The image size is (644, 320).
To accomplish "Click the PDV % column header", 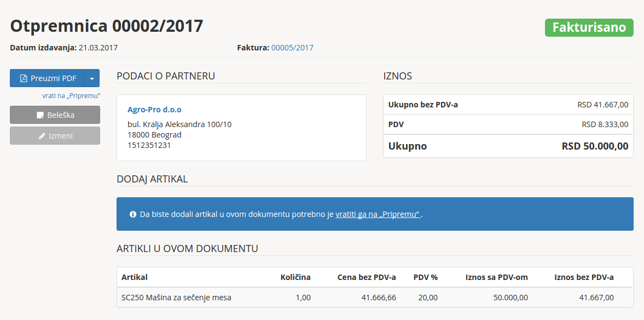I will coord(425,277).
